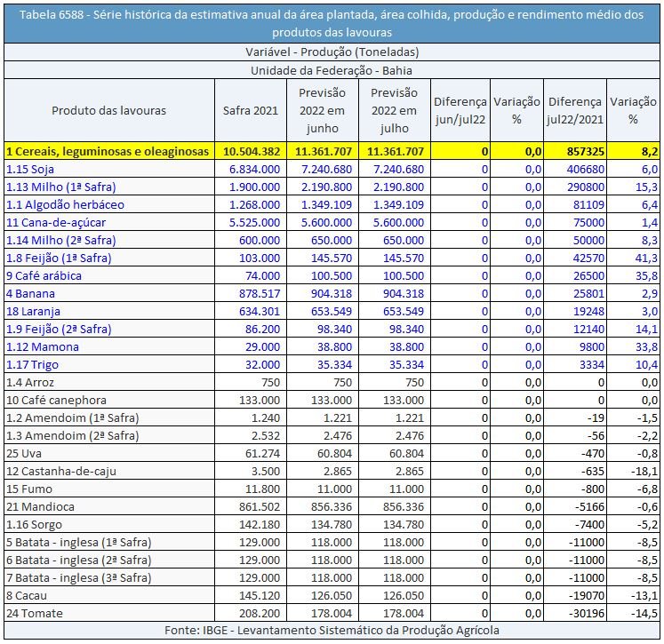The height and width of the screenshot is (644, 664).
Task: Select '10 Café canephora' label
Action: tap(56, 401)
